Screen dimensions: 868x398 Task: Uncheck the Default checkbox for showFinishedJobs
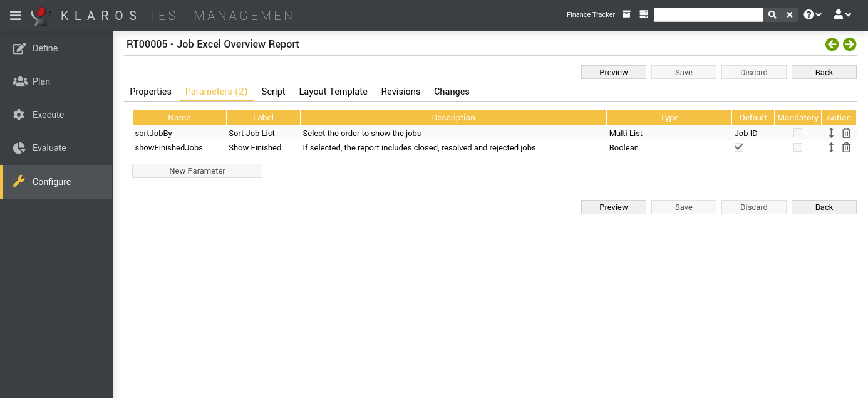pos(738,147)
